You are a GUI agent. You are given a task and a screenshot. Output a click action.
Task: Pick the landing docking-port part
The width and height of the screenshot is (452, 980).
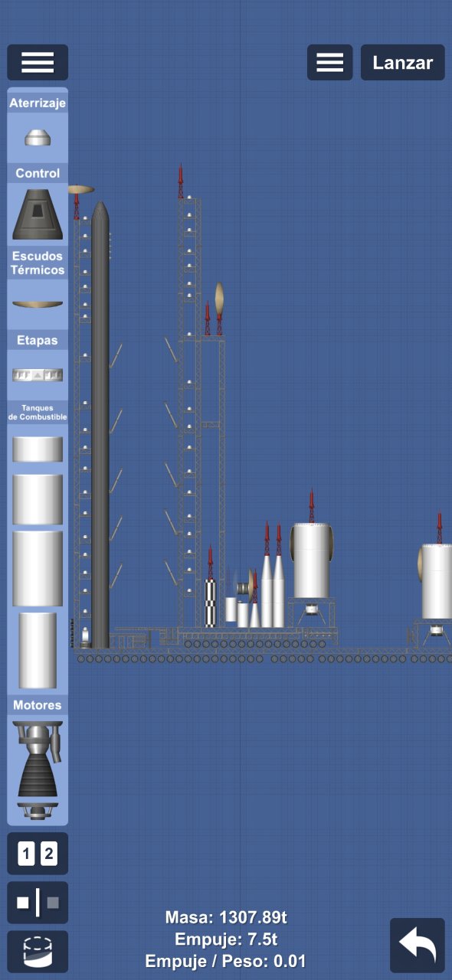(x=38, y=138)
